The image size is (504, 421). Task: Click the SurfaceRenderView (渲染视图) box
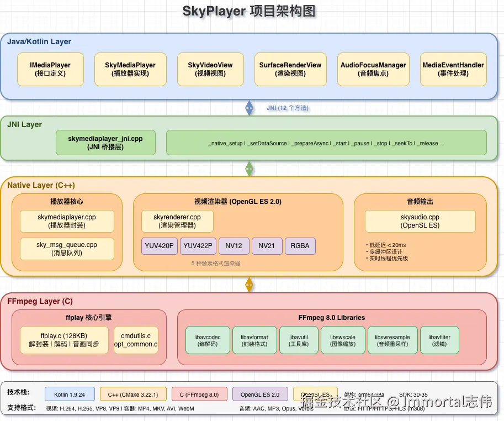pos(290,69)
